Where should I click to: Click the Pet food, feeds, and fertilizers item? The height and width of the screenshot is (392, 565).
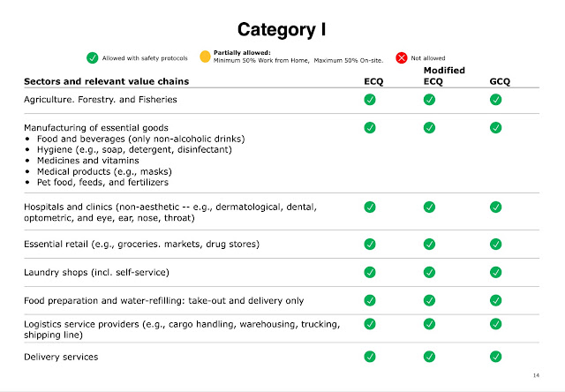tap(102, 182)
